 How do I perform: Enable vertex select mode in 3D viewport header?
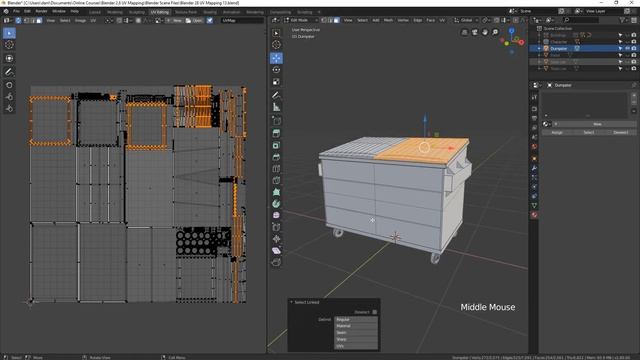tap(324, 20)
